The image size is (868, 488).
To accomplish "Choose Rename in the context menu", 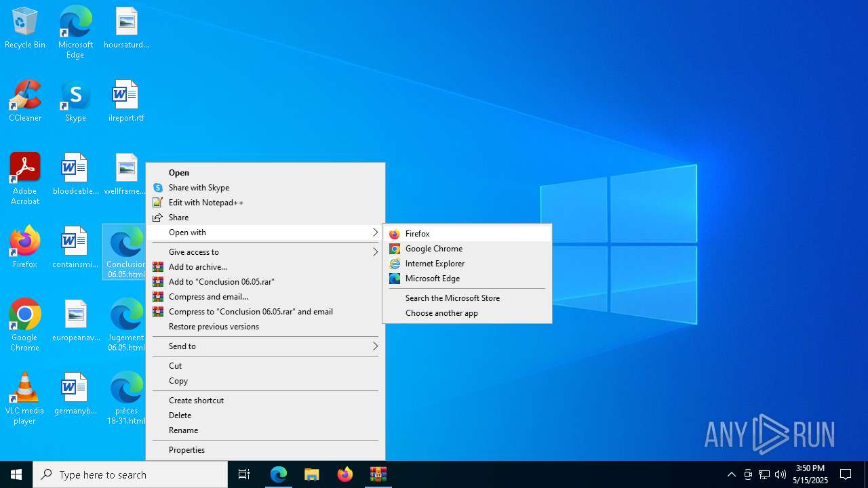I will (x=265, y=430).
